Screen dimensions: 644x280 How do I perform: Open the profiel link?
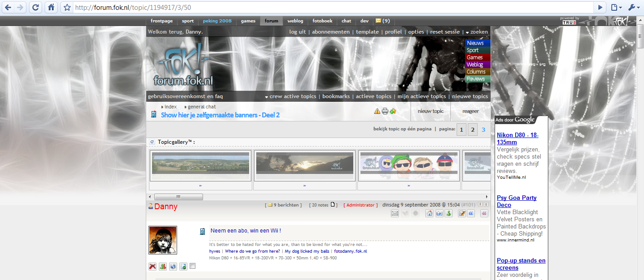(x=393, y=32)
